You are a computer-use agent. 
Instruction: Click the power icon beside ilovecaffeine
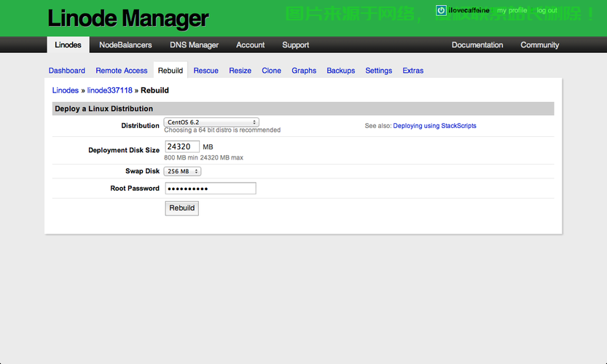pos(441,10)
